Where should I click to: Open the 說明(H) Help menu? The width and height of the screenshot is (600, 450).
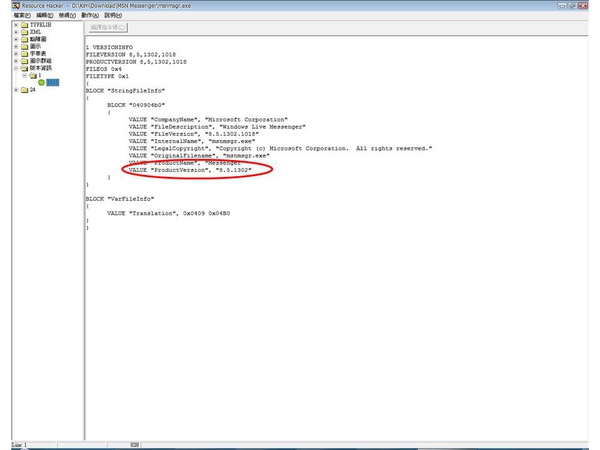coord(113,15)
